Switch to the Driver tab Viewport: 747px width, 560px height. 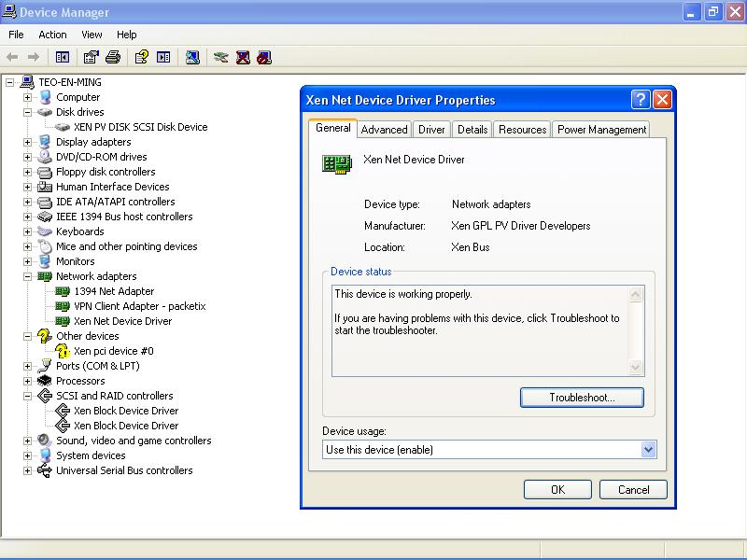[x=431, y=130]
